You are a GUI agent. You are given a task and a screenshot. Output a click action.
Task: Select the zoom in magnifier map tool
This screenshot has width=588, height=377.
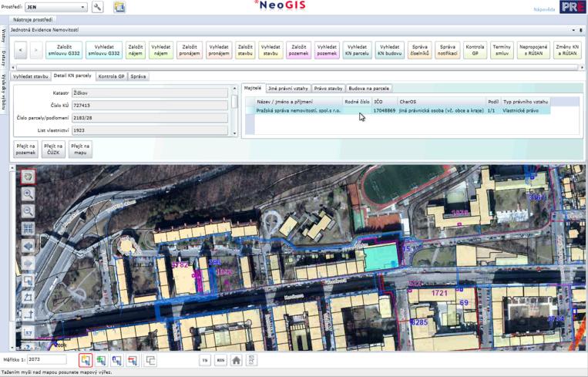coord(28,194)
